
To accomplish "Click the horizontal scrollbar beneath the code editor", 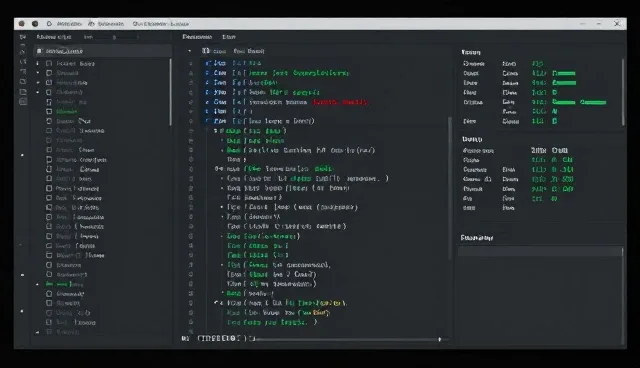I will (x=347, y=339).
